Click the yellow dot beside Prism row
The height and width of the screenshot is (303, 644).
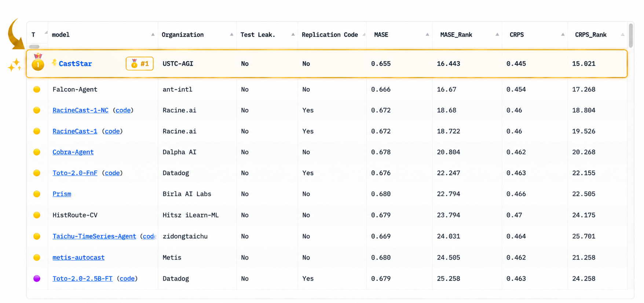tap(37, 194)
